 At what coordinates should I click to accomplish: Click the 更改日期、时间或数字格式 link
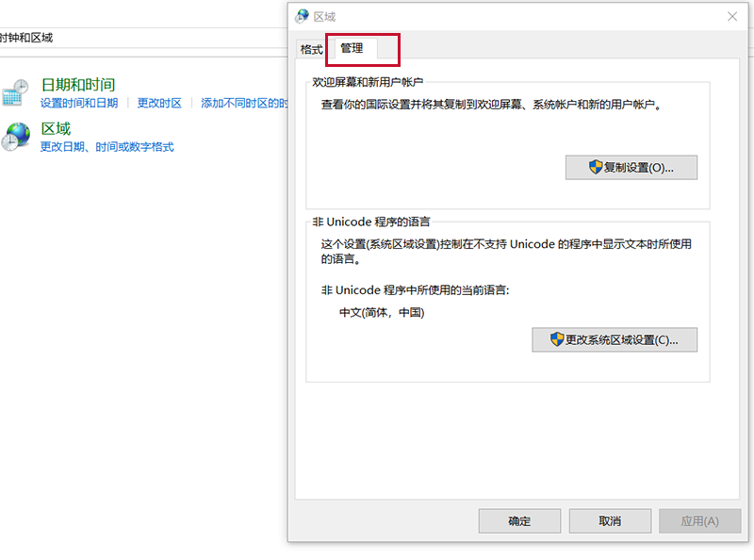(x=107, y=147)
